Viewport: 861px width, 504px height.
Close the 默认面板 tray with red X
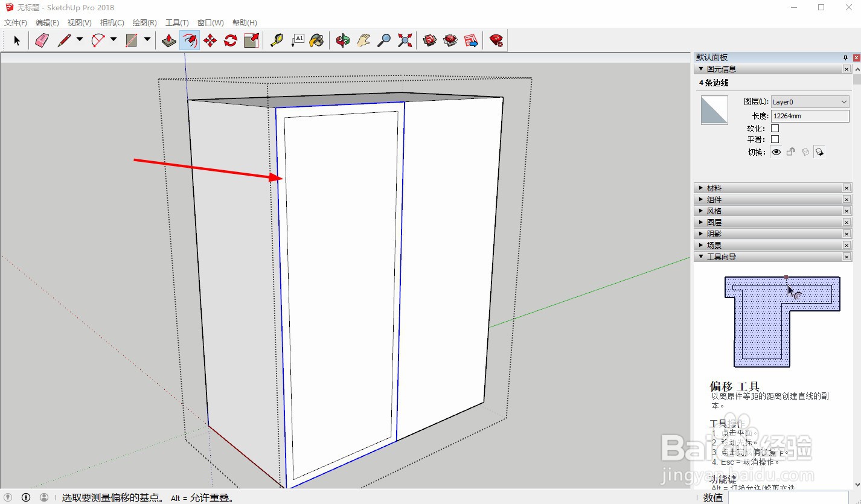857,57
